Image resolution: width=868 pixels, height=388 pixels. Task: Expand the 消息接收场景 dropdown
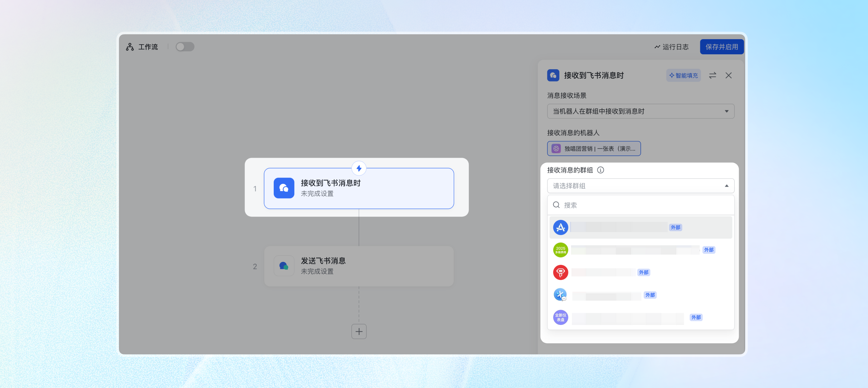[640, 111]
